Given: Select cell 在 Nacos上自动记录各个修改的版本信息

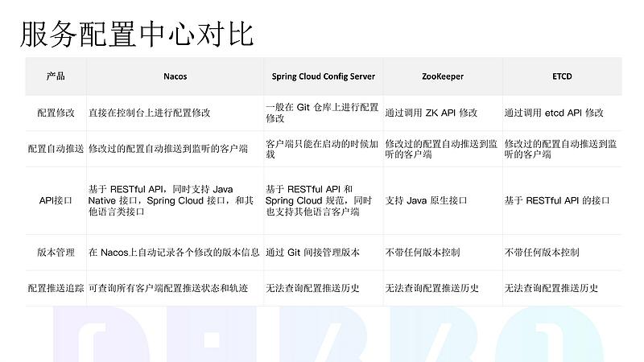Looking at the screenshot, I should 174,252.
